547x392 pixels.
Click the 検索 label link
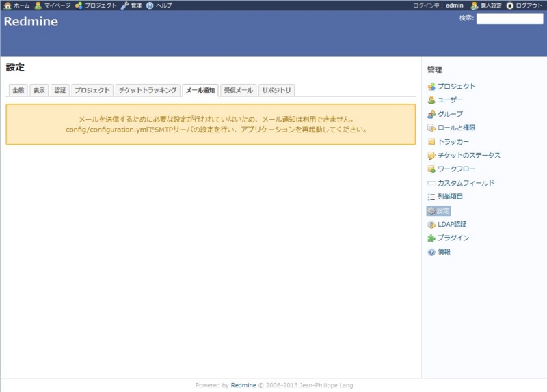coord(466,18)
